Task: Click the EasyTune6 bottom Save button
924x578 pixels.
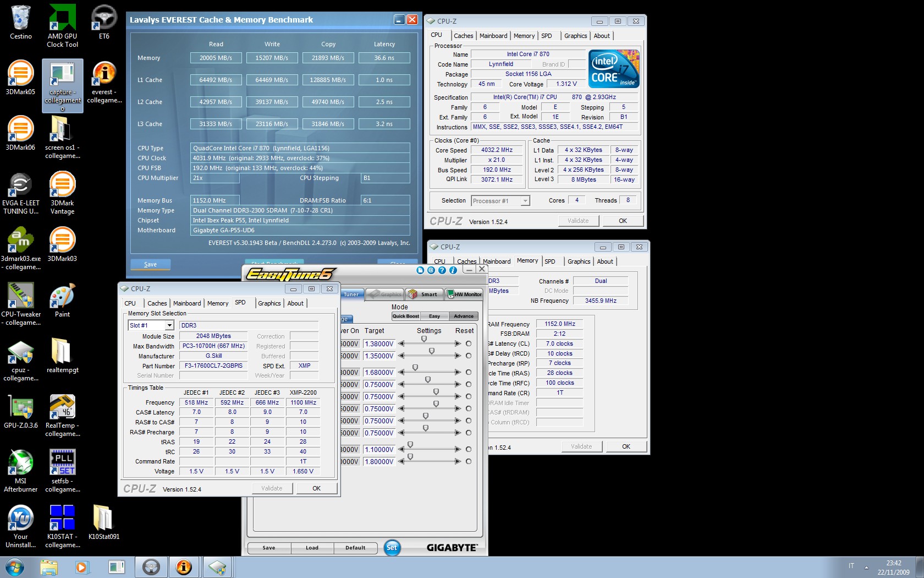Action: pos(269,548)
